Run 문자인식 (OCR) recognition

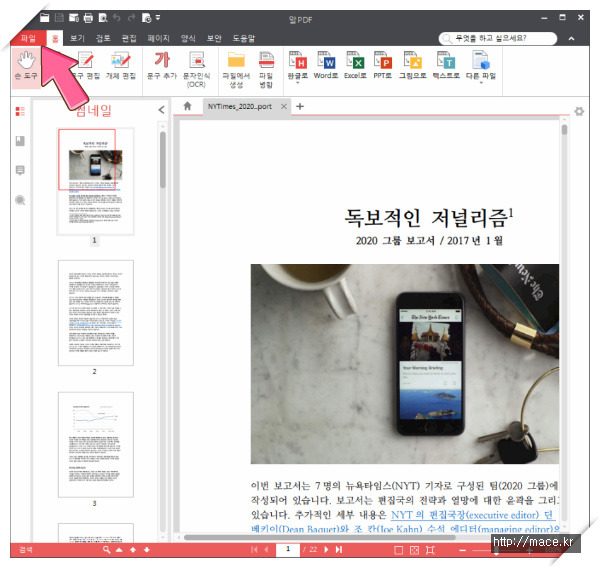pyautogui.click(x=196, y=70)
